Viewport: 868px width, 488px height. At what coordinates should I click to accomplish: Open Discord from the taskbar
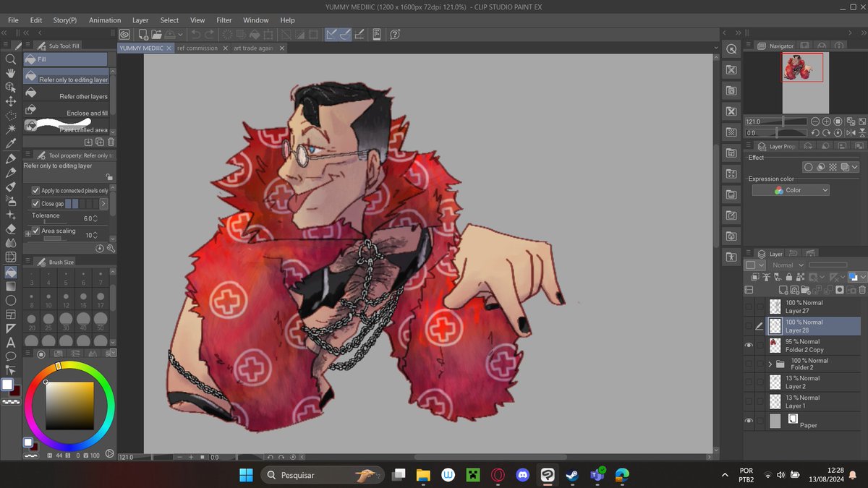point(522,475)
